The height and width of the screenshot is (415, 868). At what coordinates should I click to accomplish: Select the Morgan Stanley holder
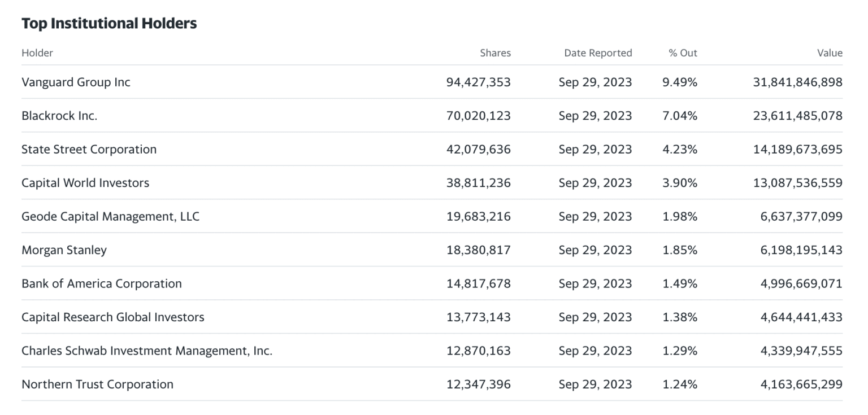coord(64,250)
